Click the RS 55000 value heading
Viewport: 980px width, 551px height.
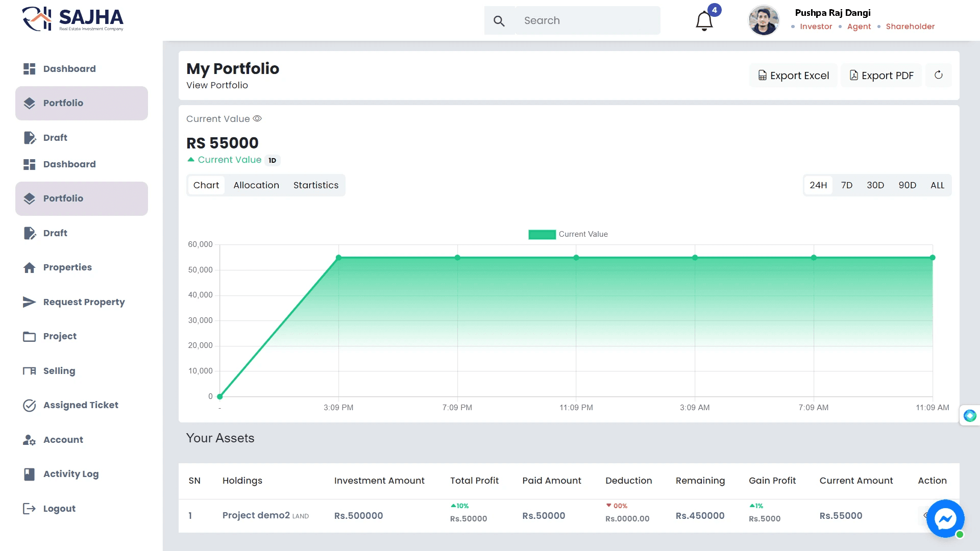click(223, 143)
